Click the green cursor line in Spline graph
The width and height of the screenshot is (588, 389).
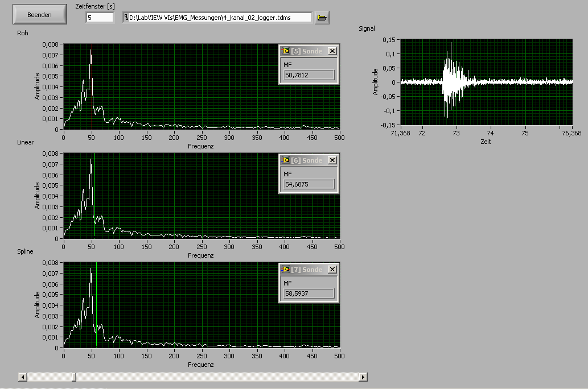96,305
